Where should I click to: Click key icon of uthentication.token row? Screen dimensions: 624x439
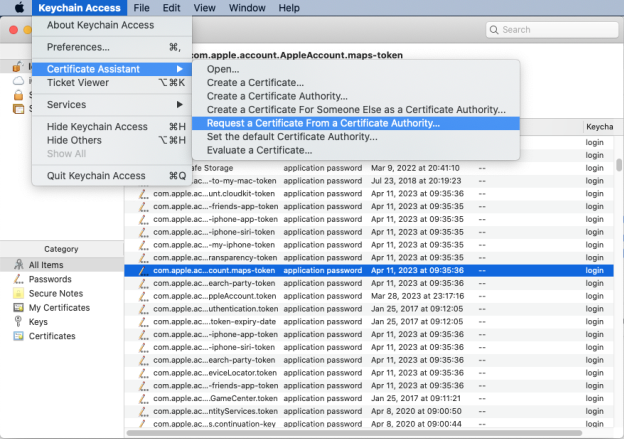click(x=143, y=309)
